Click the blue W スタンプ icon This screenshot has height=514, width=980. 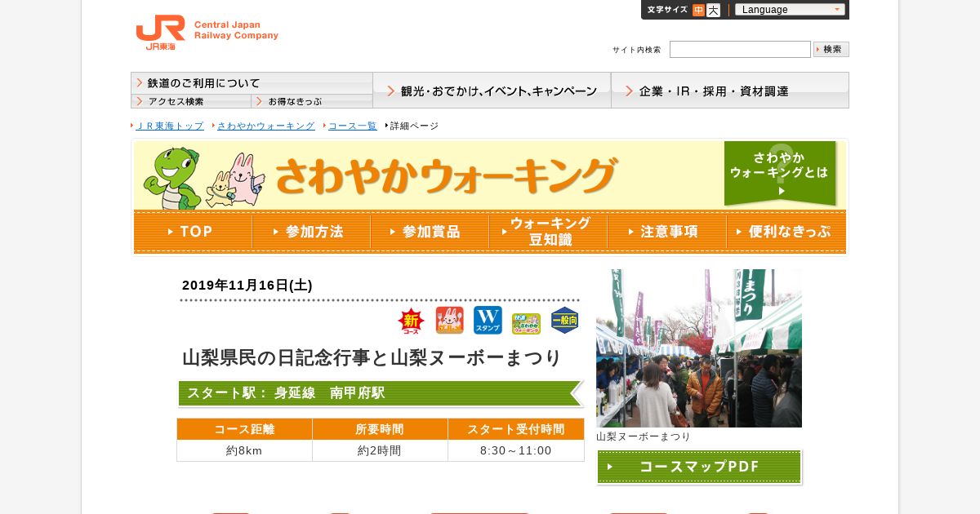488,321
